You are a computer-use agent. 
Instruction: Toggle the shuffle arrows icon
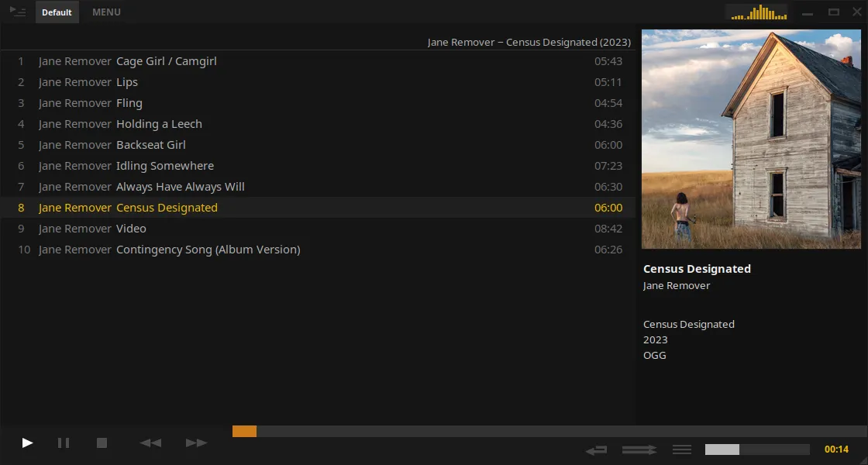pos(639,450)
